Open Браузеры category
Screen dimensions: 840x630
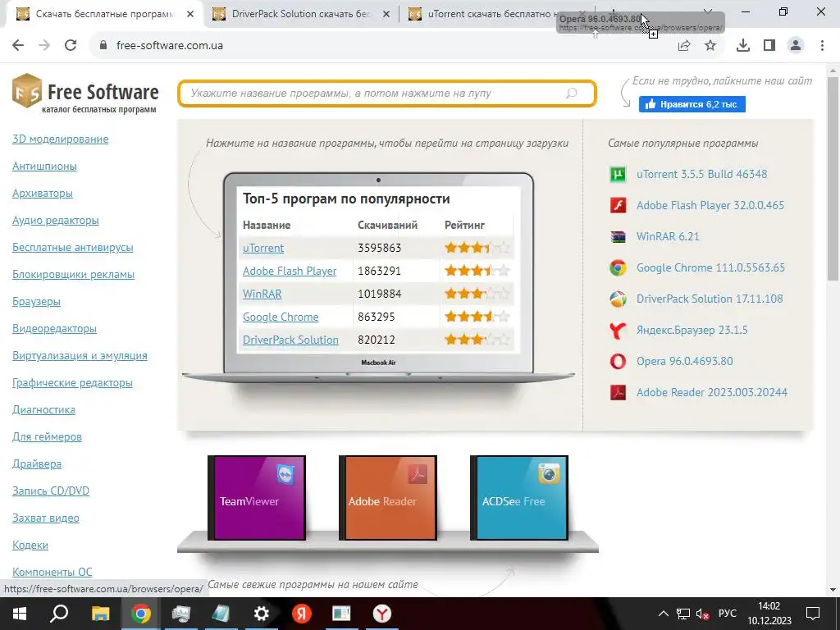pyautogui.click(x=36, y=302)
